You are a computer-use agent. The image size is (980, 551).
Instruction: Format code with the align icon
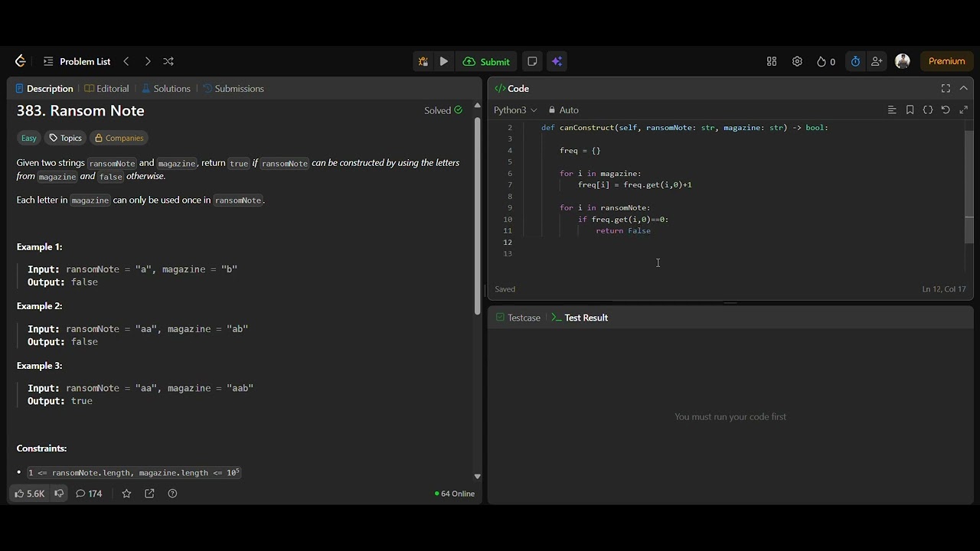click(892, 110)
